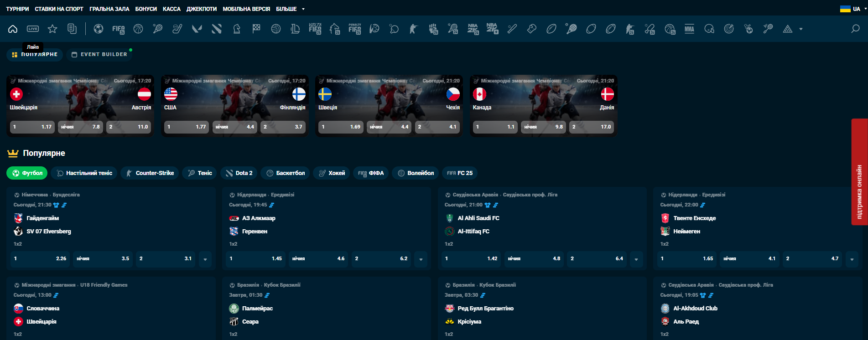Expand more sports arrow after billiards
The width and height of the screenshot is (868, 340).
pyautogui.click(x=801, y=29)
